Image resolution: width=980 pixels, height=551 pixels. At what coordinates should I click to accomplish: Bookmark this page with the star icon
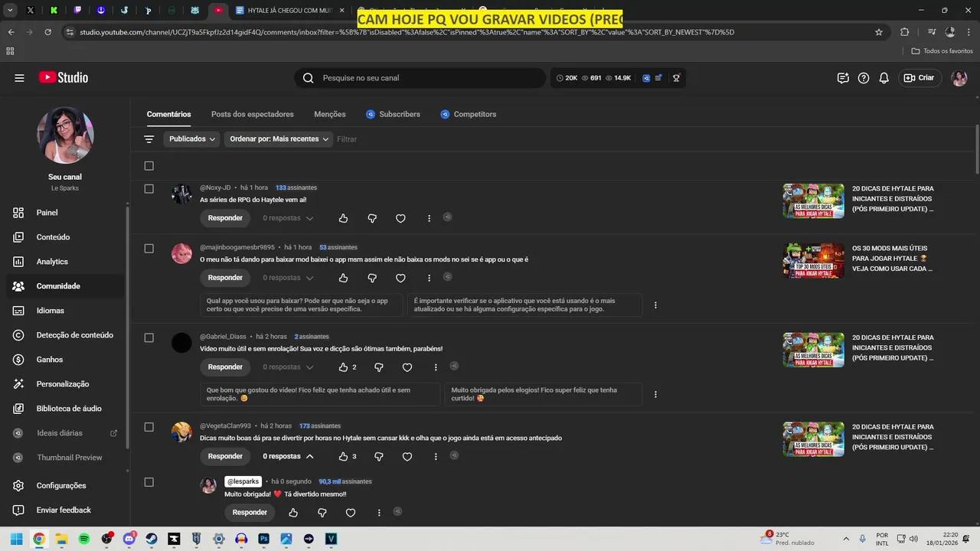click(879, 32)
